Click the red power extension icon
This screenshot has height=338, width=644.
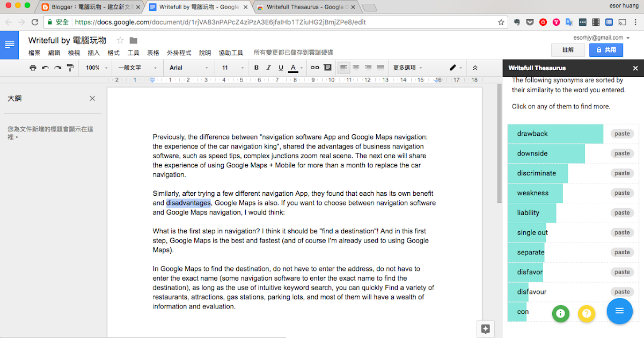coord(543,23)
